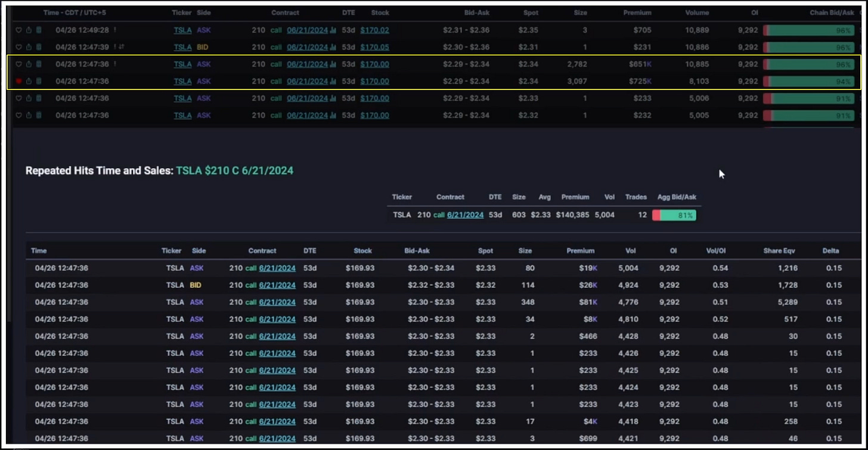
Task: Click the swap-arrows icon beside 12:47:39
Action: click(121, 47)
